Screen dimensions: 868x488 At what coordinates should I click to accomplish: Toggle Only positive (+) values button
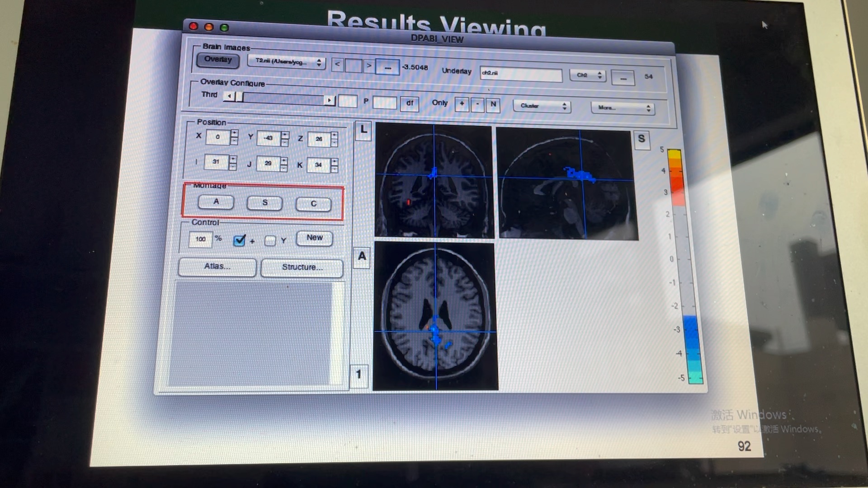click(x=462, y=104)
